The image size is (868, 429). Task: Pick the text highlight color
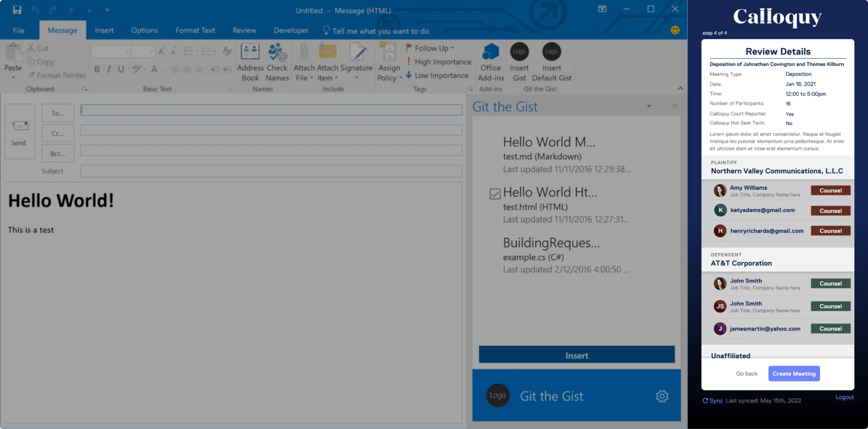[x=137, y=69]
